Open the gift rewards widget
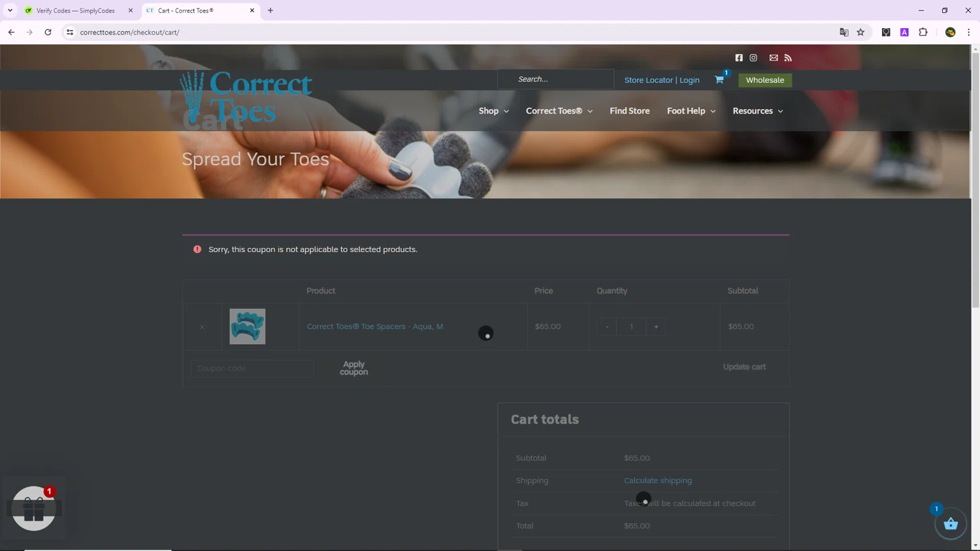 (33, 508)
